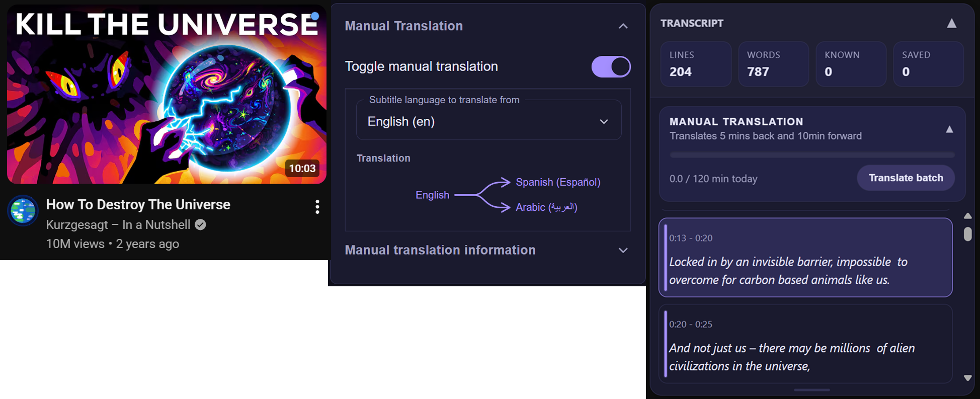Viewport: 980px width, 399px height.
Task: Select transcript line 0:13 - 0:20
Action: [x=805, y=257]
